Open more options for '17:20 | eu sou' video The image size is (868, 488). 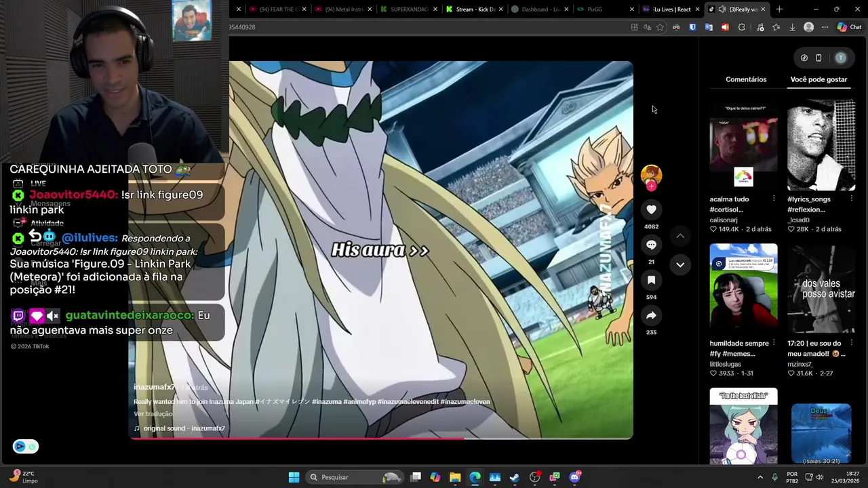851,343
